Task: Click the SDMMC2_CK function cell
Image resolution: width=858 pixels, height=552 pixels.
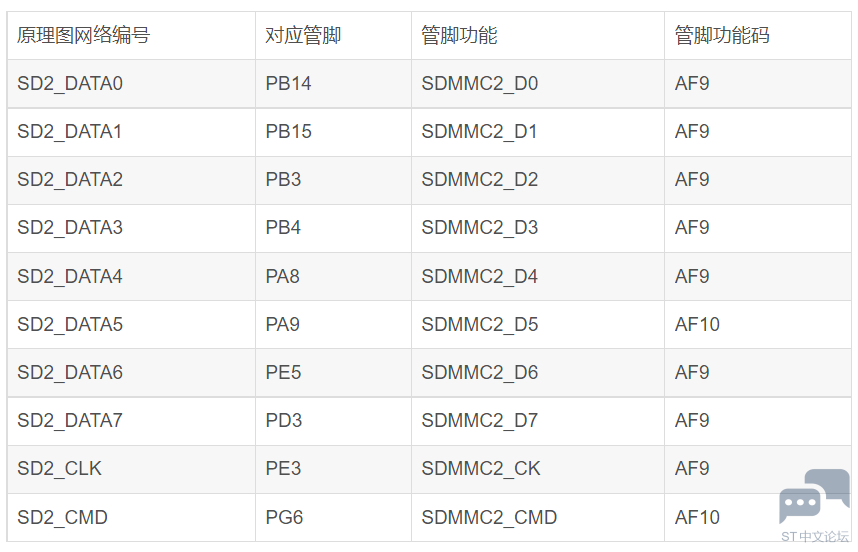Action: point(538,469)
